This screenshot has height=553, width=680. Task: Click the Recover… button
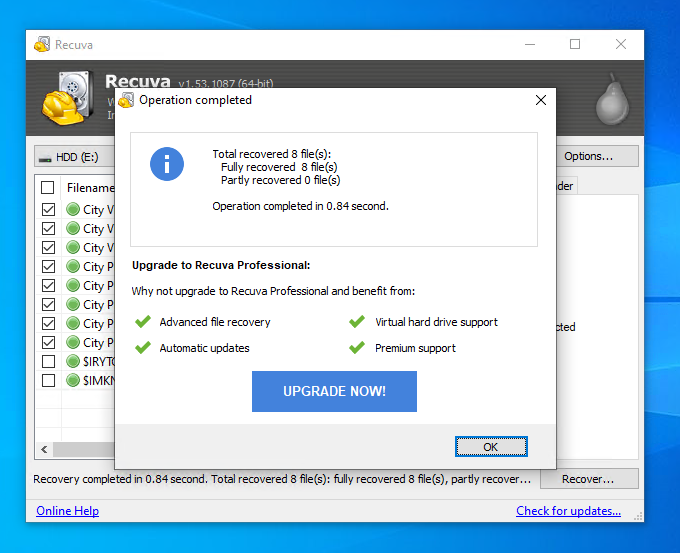[589, 479]
